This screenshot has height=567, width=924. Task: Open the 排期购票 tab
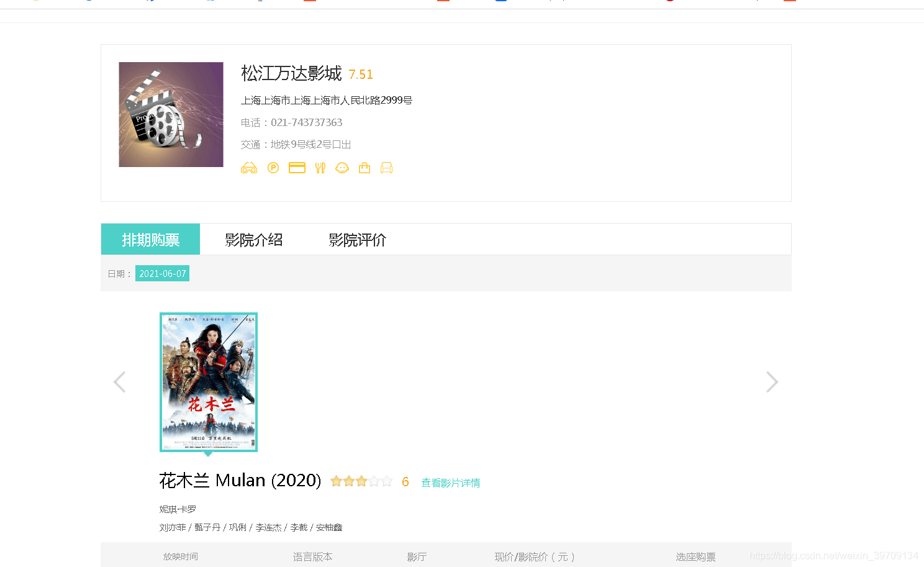point(150,239)
